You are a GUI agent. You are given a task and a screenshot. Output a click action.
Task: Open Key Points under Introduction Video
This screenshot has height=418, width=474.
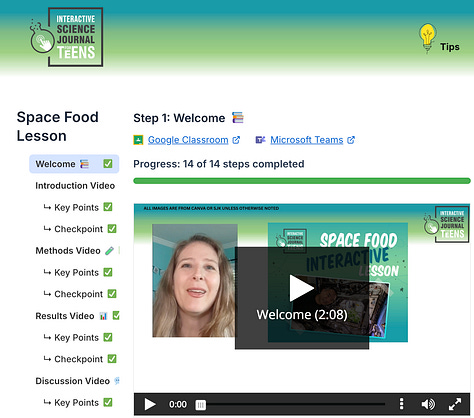pos(76,207)
